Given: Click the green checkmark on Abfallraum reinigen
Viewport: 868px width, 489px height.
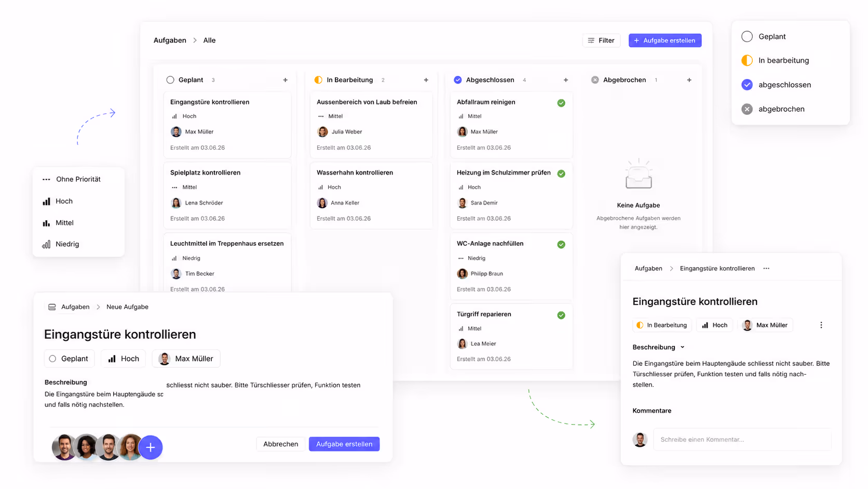Looking at the screenshot, I should click(561, 103).
